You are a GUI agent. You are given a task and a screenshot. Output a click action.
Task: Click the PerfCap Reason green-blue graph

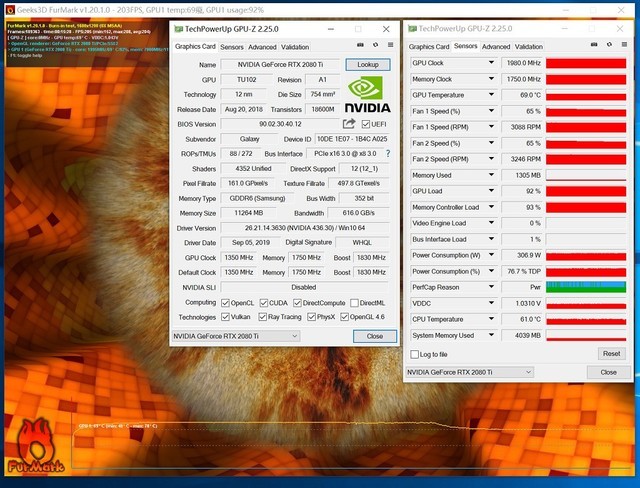(x=586, y=287)
